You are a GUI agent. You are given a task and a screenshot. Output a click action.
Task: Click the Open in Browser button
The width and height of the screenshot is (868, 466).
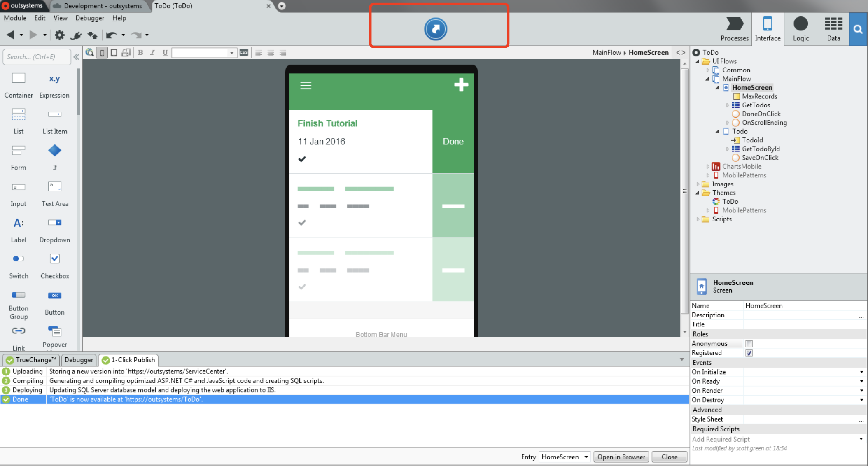pos(621,457)
